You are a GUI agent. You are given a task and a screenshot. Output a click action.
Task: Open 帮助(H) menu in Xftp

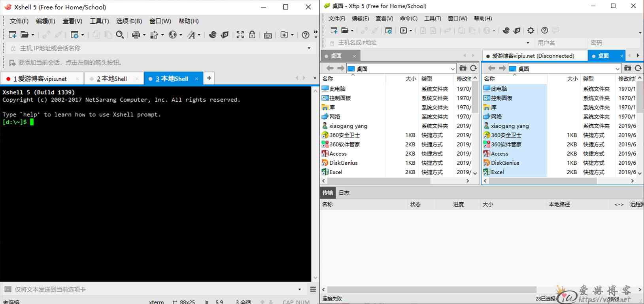pyautogui.click(x=483, y=18)
